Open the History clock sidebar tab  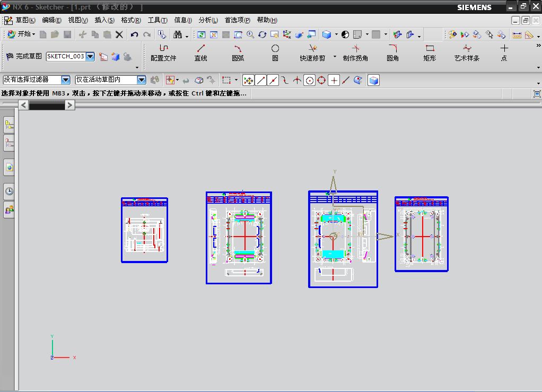pyautogui.click(x=10, y=191)
